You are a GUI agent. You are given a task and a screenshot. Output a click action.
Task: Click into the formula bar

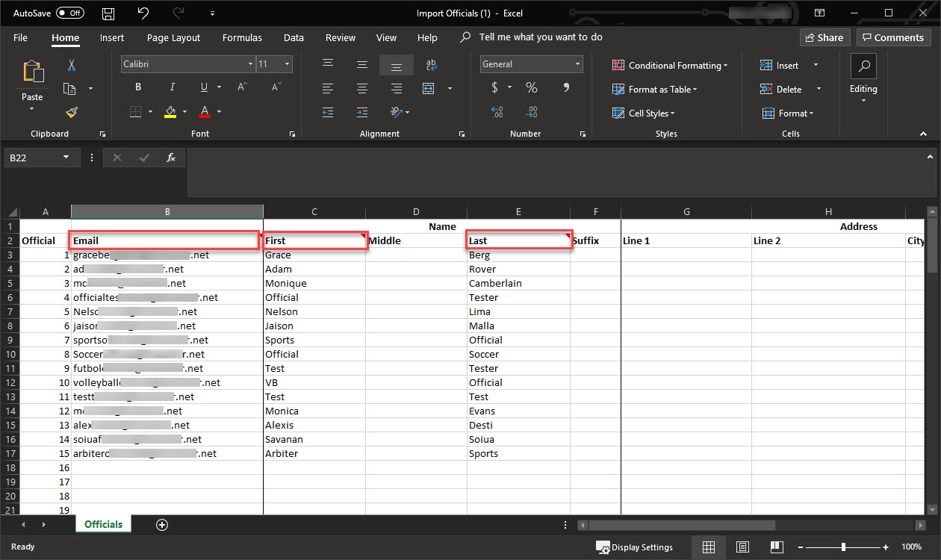coord(556,172)
